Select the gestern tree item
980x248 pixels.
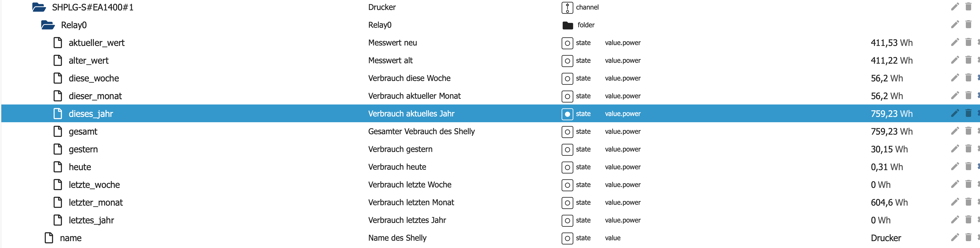83,149
